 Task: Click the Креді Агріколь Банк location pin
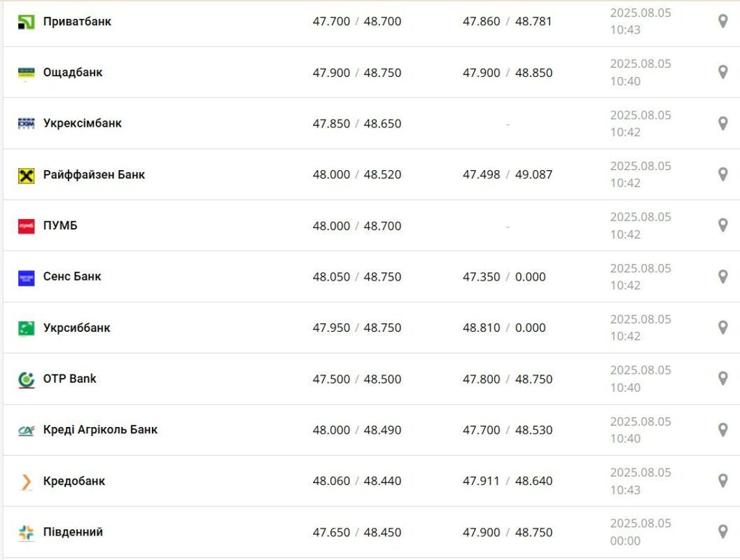click(722, 430)
